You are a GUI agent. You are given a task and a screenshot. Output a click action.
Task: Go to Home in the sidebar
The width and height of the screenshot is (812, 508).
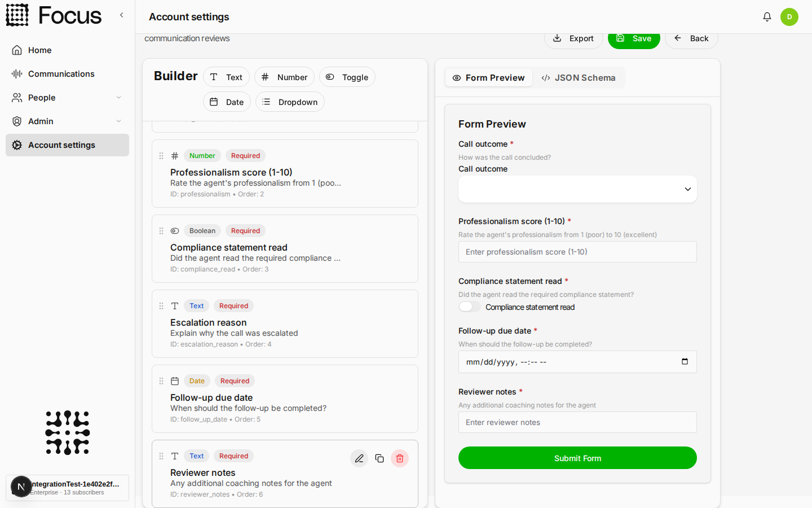tap(67, 50)
